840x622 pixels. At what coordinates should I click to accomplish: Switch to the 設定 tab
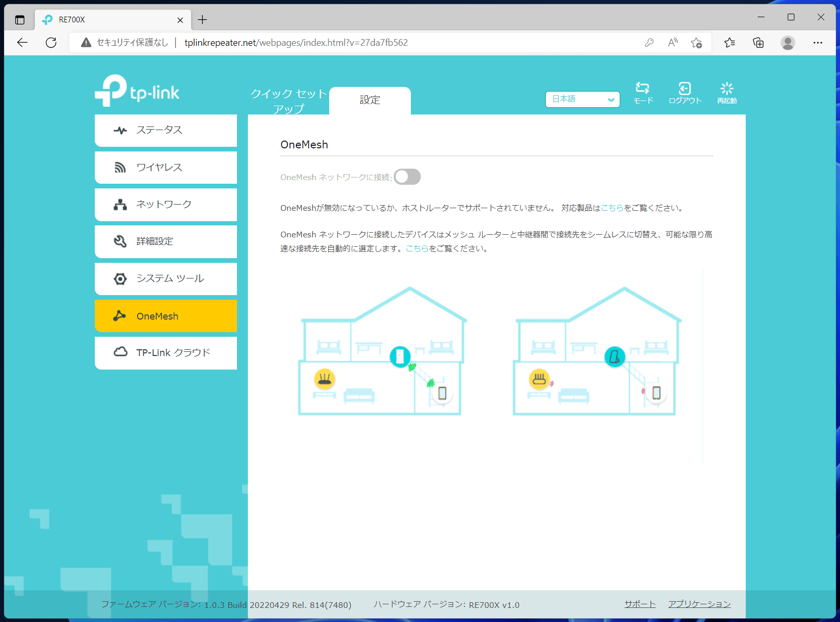click(x=370, y=100)
